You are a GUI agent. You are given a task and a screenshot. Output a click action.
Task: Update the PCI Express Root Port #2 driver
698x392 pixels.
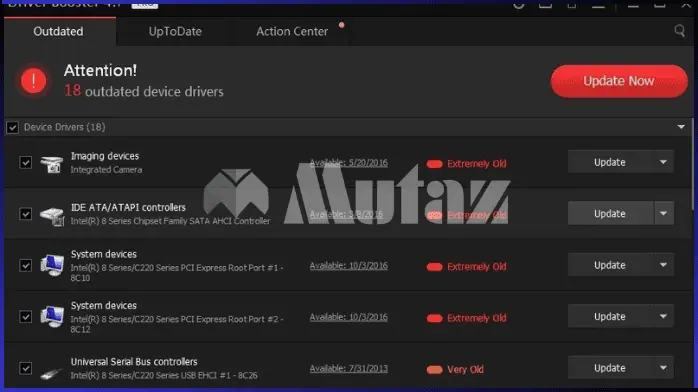coord(610,316)
